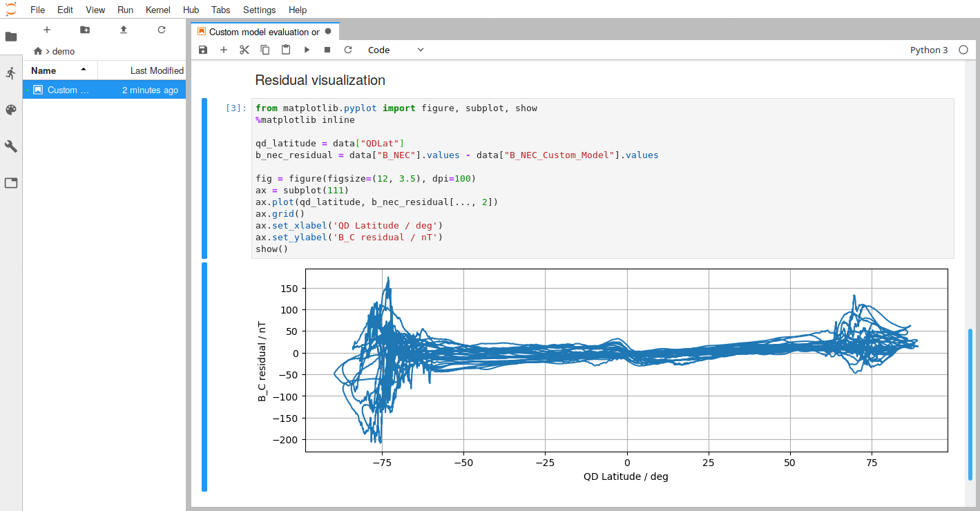Open the Kernel menu
Screen dimensions: 980x511
point(158,10)
